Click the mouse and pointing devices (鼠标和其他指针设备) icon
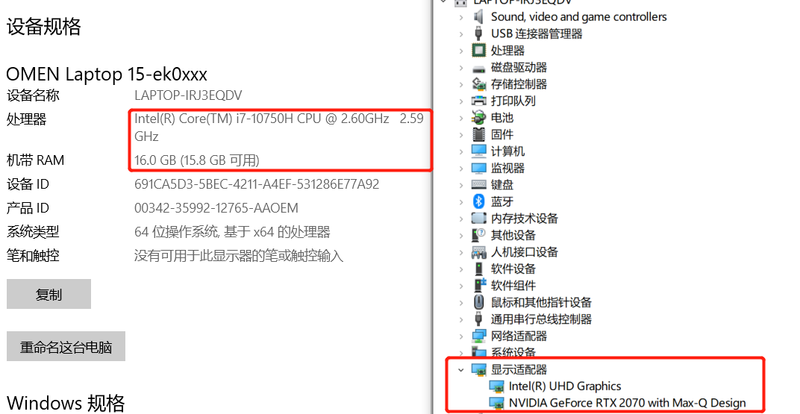The width and height of the screenshot is (800, 414). coord(479,302)
